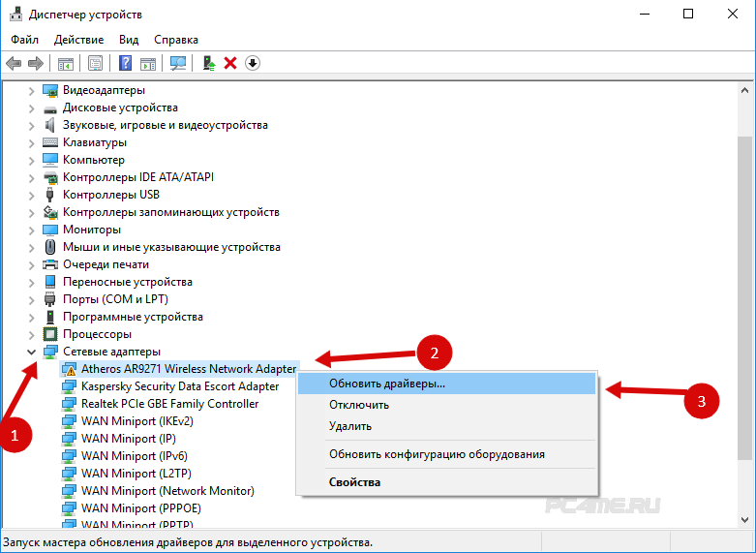
Task: Select the Компьютер category
Action: tap(94, 160)
